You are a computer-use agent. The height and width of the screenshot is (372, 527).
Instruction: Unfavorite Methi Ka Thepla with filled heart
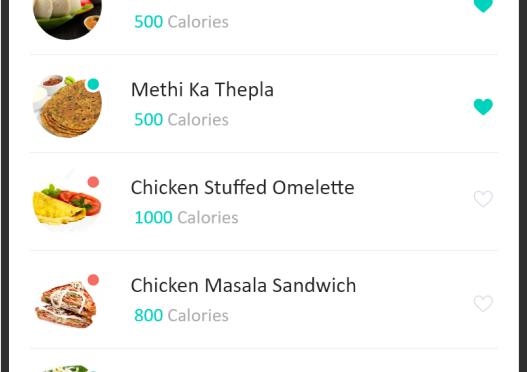click(483, 107)
